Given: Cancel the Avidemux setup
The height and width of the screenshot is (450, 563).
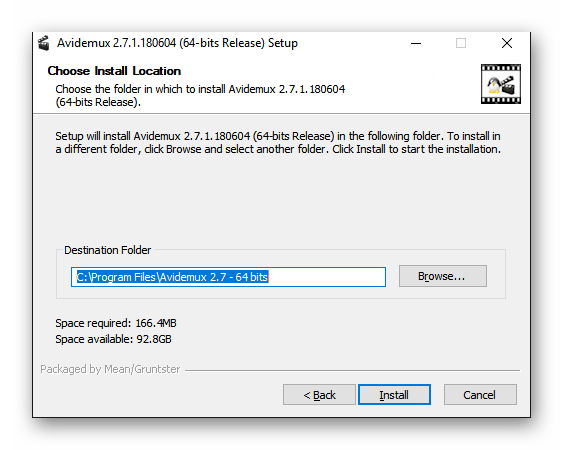Looking at the screenshot, I should pyautogui.click(x=480, y=395).
